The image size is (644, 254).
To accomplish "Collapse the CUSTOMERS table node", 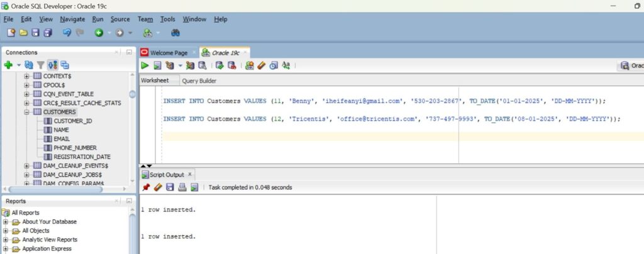I will 27,112.
